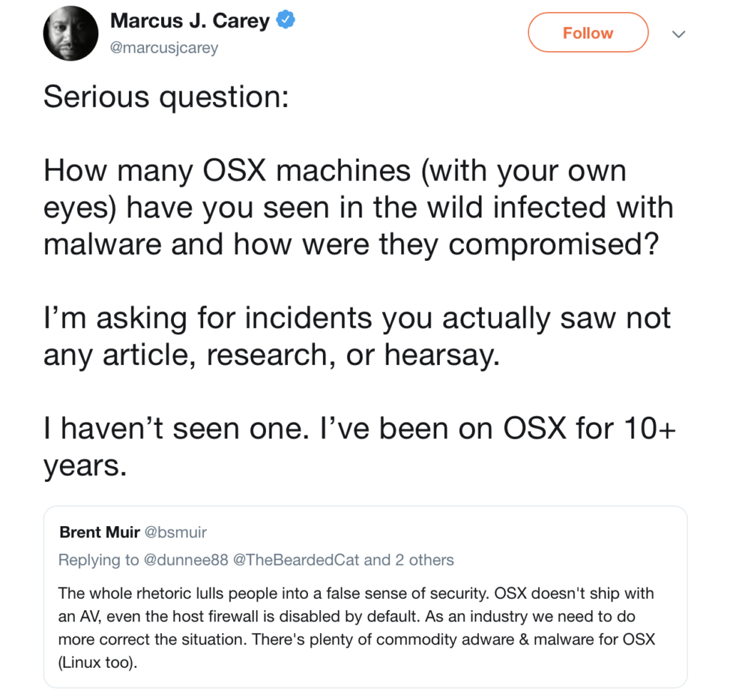
Task: Open Brent Muir's name in quoted tweet
Action: click(98, 532)
